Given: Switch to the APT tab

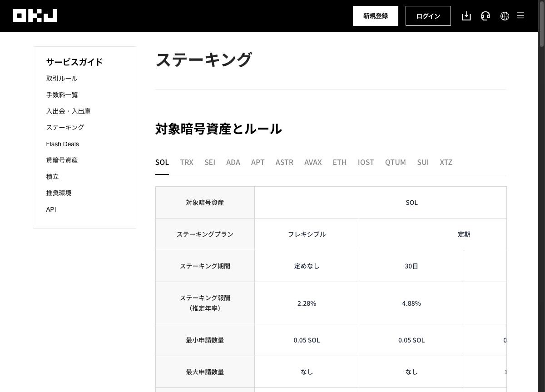Looking at the screenshot, I should pyautogui.click(x=258, y=162).
